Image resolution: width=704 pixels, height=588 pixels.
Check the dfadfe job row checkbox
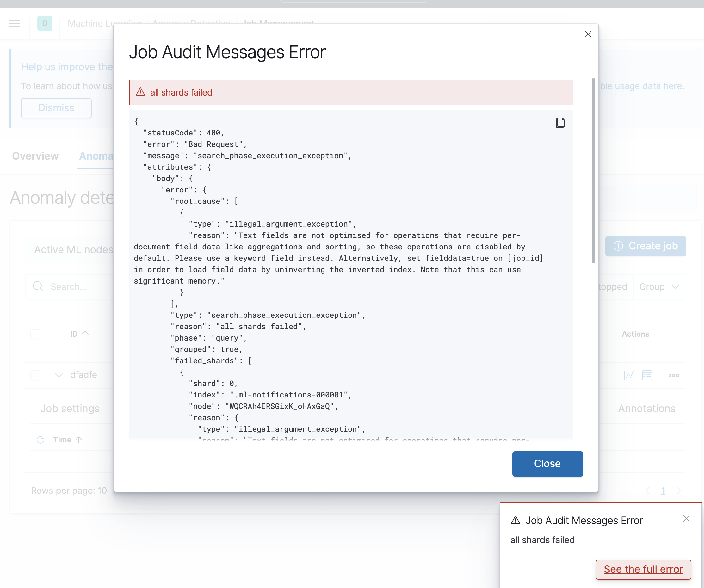point(35,375)
